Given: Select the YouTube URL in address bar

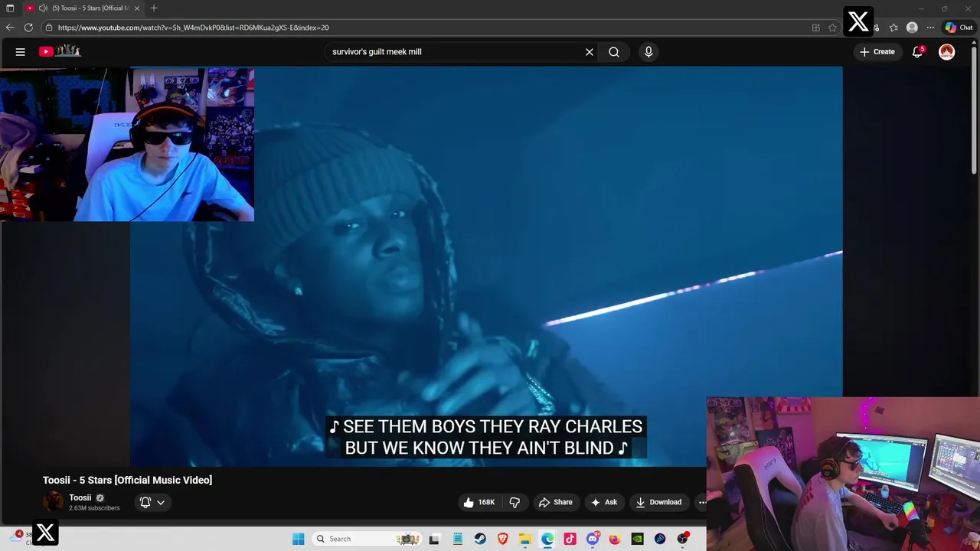Looking at the screenshot, I should pos(194,28).
